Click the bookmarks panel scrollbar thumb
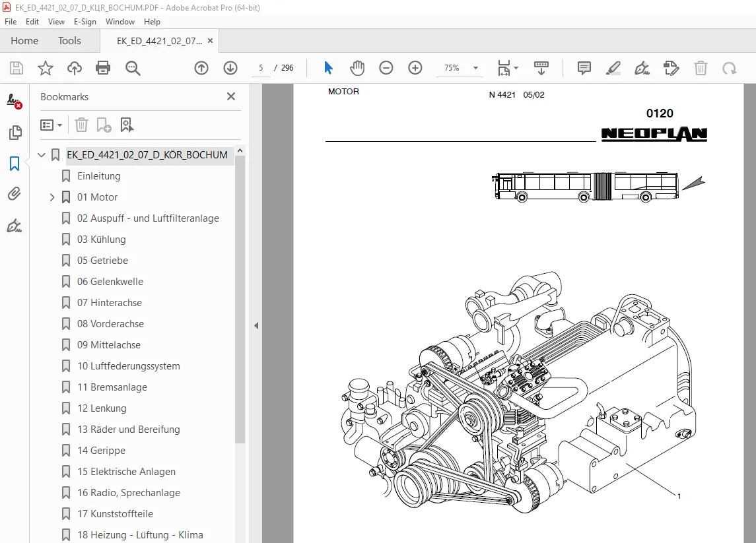The width and height of the screenshot is (756, 543). pos(240,299)
